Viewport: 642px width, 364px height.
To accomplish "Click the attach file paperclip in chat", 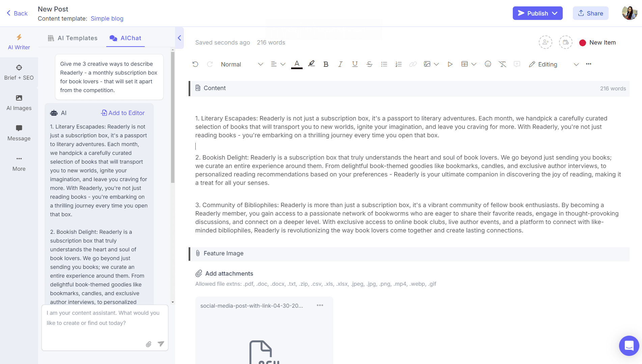I will point(148,344).
